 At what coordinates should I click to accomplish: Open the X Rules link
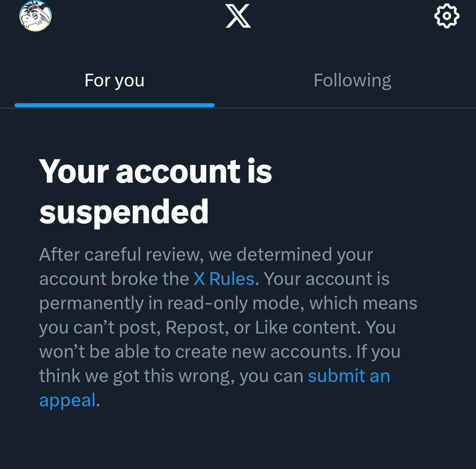[x=224, y=279]
